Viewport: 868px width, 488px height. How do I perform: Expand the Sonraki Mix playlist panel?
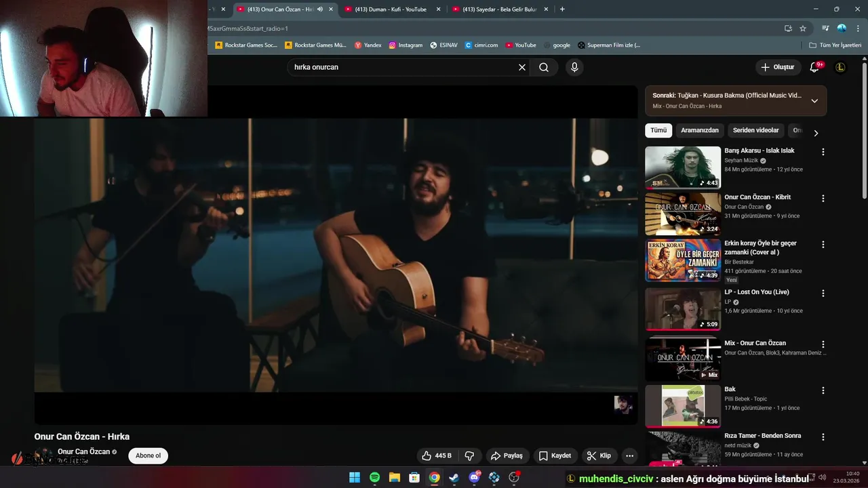pyautogui.click(x=814, y=101)
